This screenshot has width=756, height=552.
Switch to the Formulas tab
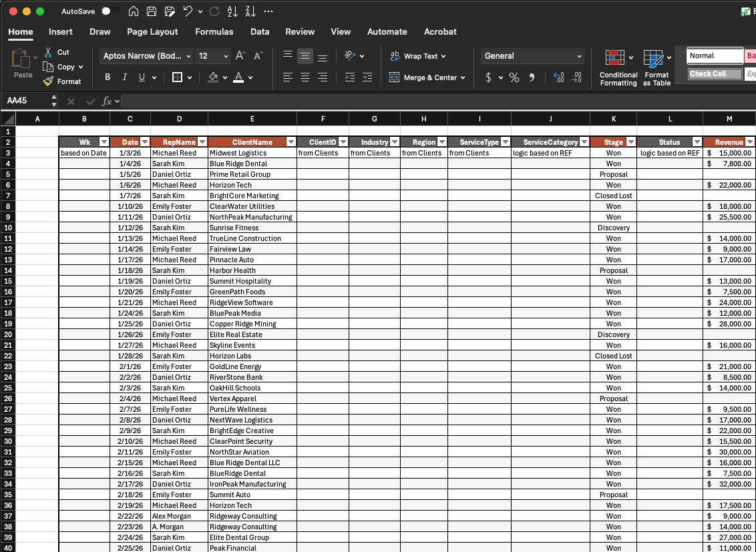coord(214,31)
